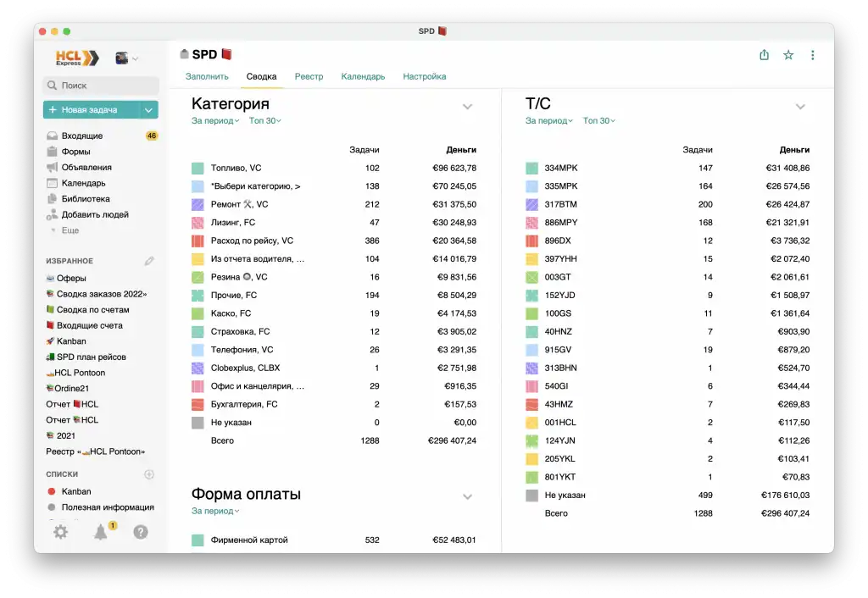This screenshot has height=598, width=868.
Task: Click the Объявления megaphone icon
Action: [x=52, y=167]
